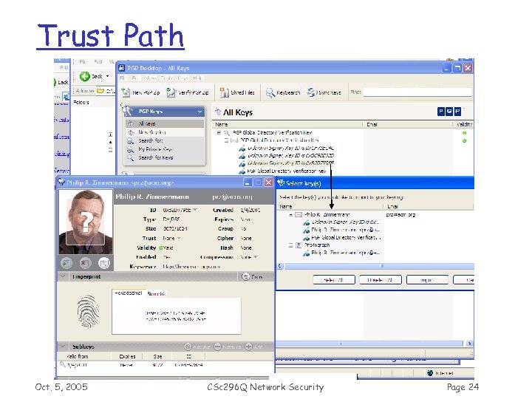532x399 pixels.
Task: Click the Import button in Select key(s)
Action: [x=427, y=280]
